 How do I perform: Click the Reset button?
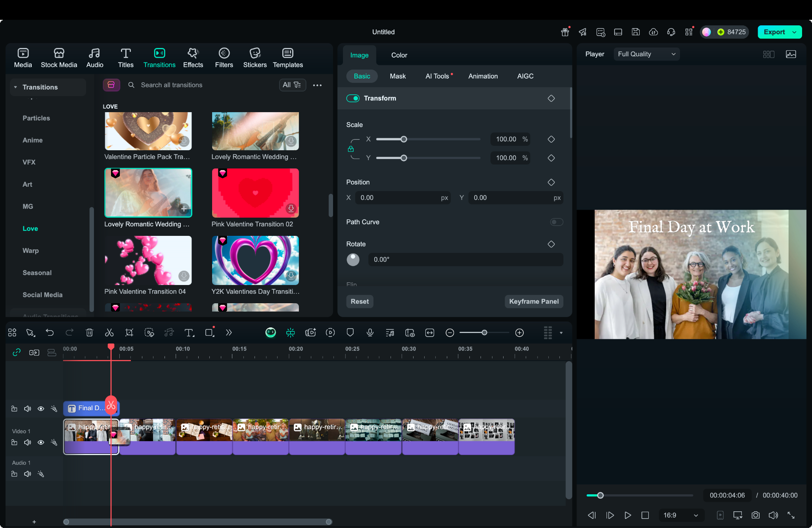(360, 301)
